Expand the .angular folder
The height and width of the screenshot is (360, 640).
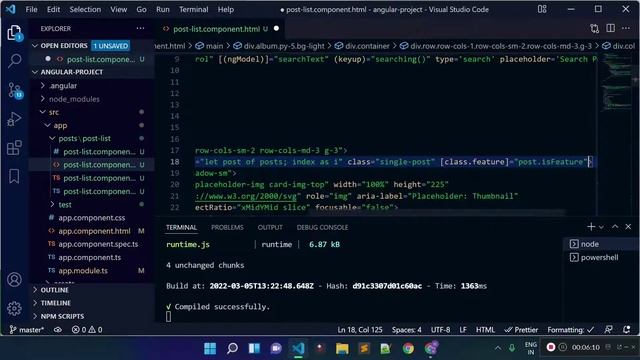tap(43, 86)
